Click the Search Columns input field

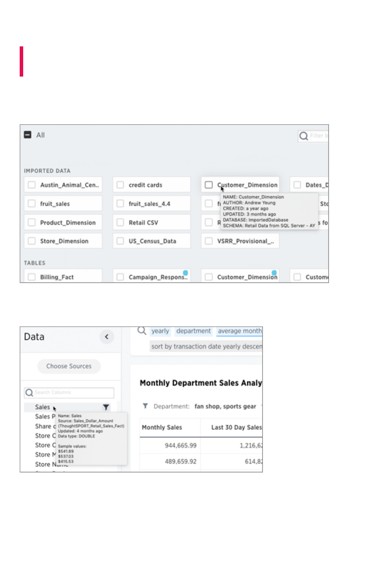pos(69,392)
